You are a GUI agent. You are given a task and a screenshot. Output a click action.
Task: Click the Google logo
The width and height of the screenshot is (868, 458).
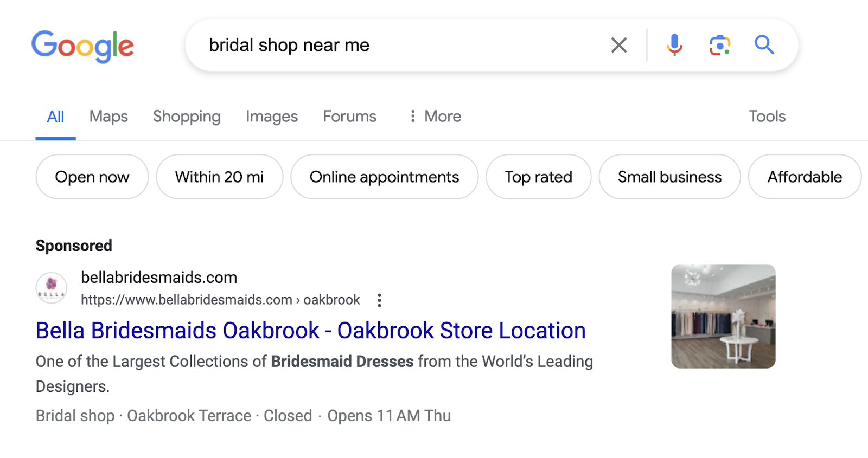(82, 47)
